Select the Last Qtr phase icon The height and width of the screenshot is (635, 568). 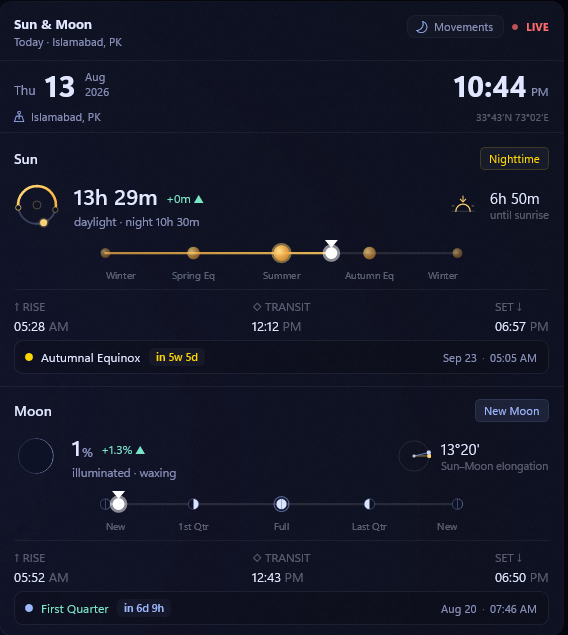point(369,504)
